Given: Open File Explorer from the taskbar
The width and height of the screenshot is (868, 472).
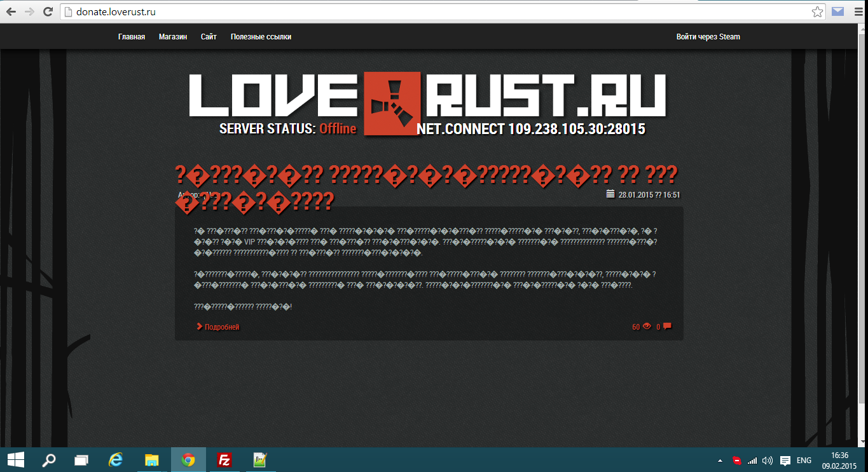Looking at the screenshot, I should (x=151, y=459).
